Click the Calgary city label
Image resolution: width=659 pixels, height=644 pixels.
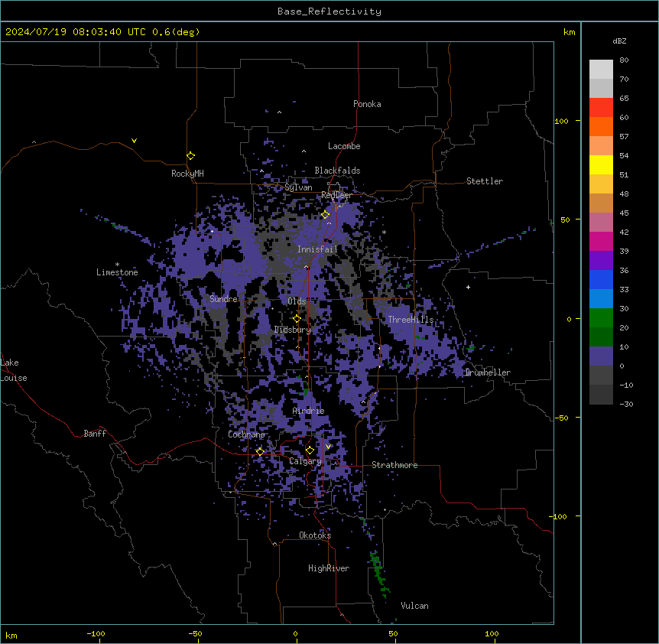(x=305, y=461)
